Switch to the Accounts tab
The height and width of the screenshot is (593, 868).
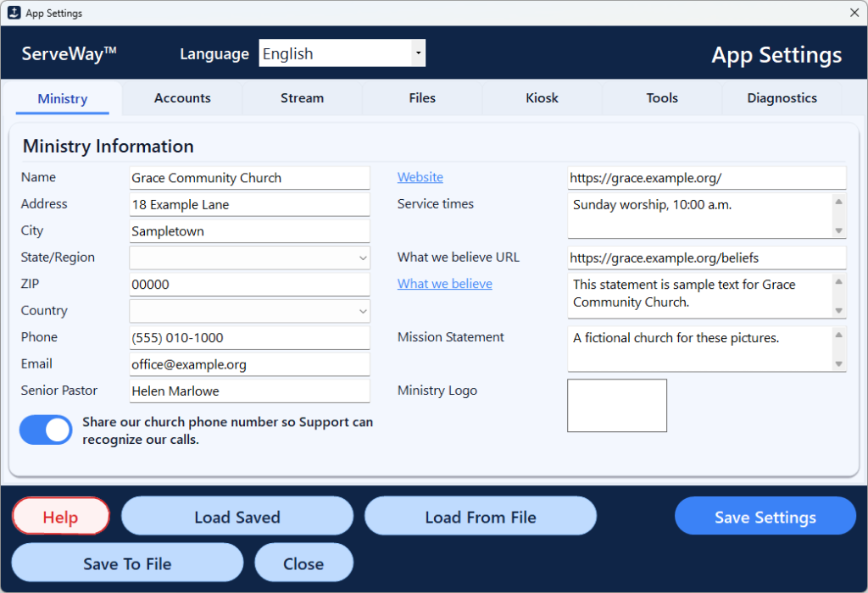[182, 98]
